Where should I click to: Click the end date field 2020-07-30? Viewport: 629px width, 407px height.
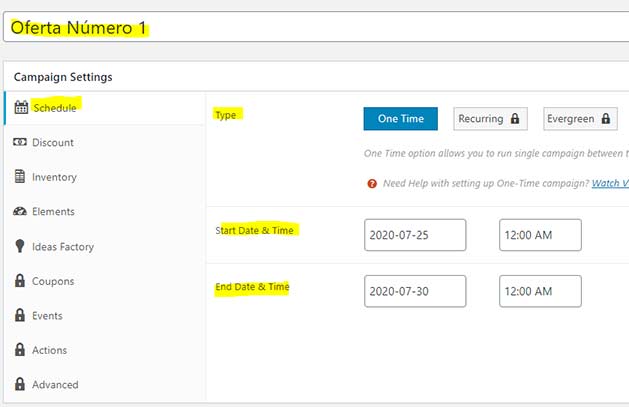click(415, 291)
